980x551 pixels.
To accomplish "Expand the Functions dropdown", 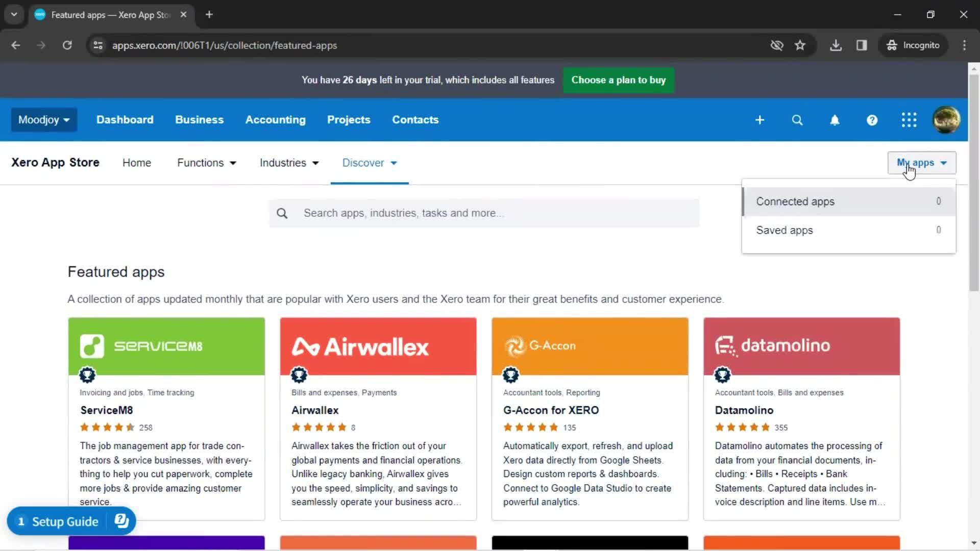I will [206, 163].
